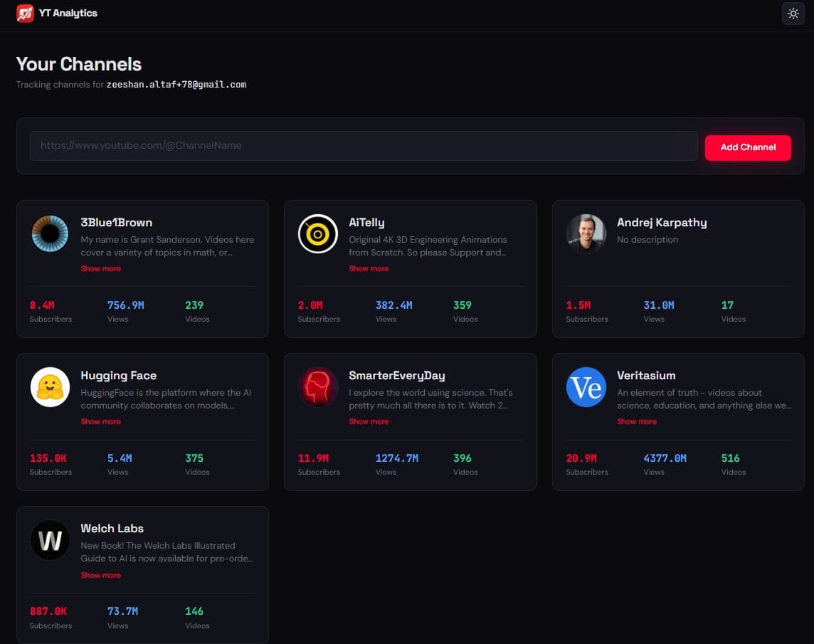Click the AiTelly description text
Screen dimensions: 814x644
tap(428, 246)
